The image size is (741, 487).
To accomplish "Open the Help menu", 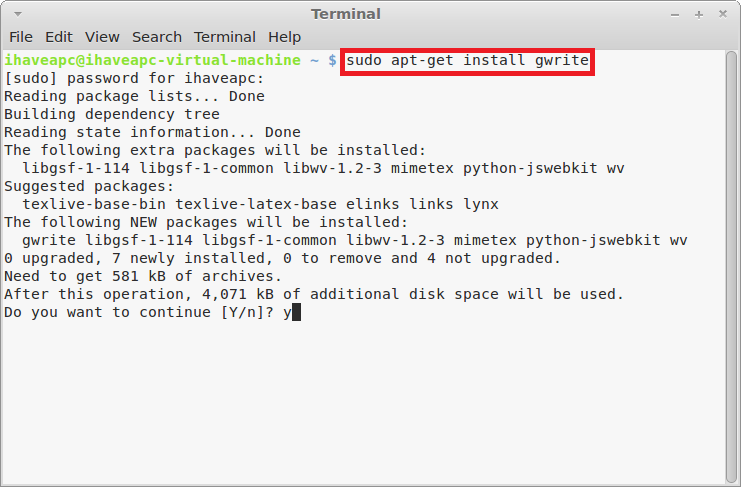I will coord(284,37).
